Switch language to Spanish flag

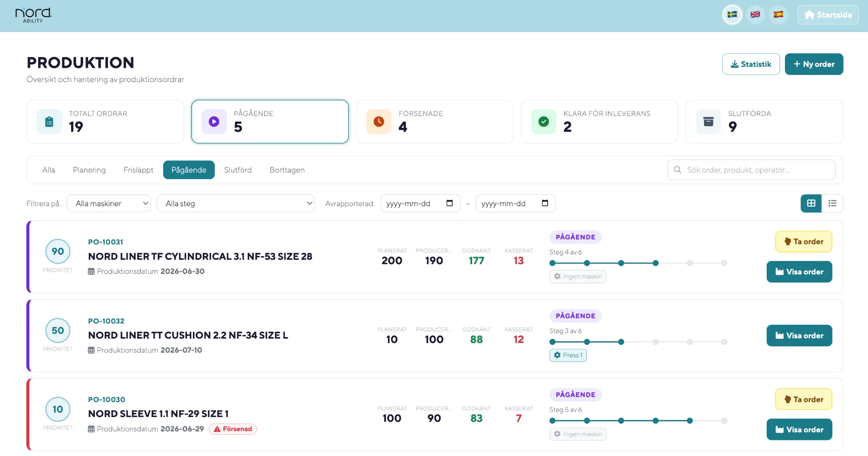coord(778,15)
